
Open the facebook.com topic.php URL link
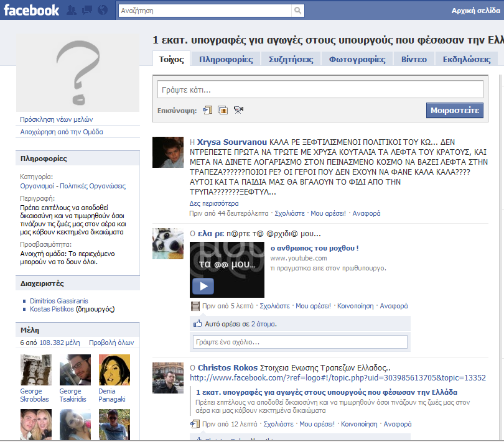pyautogui.click(x=337, y=378)
